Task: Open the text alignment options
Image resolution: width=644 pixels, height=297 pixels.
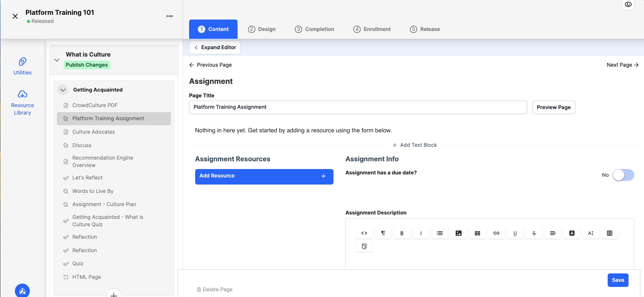Action: (x=552, y=233)
